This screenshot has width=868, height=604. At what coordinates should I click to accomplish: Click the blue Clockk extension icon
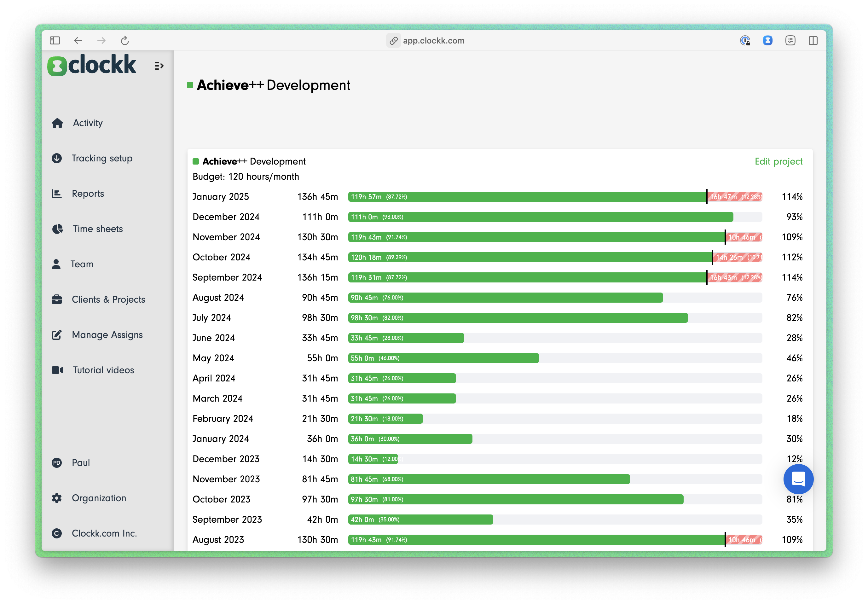pyautogui.click(x=767, y=40)
